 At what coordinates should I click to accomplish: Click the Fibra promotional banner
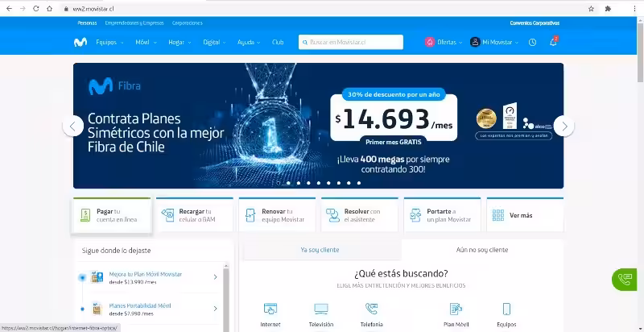click(x=318, y=126)
